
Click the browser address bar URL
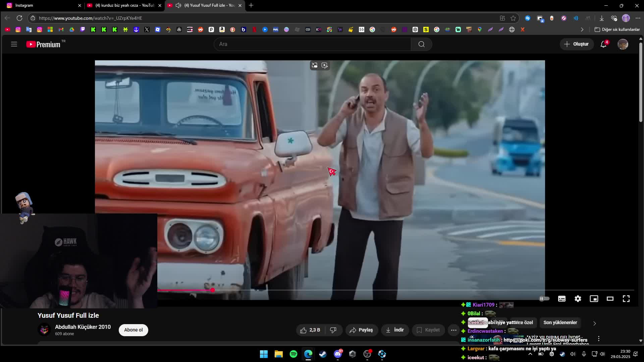pos(91,18)
